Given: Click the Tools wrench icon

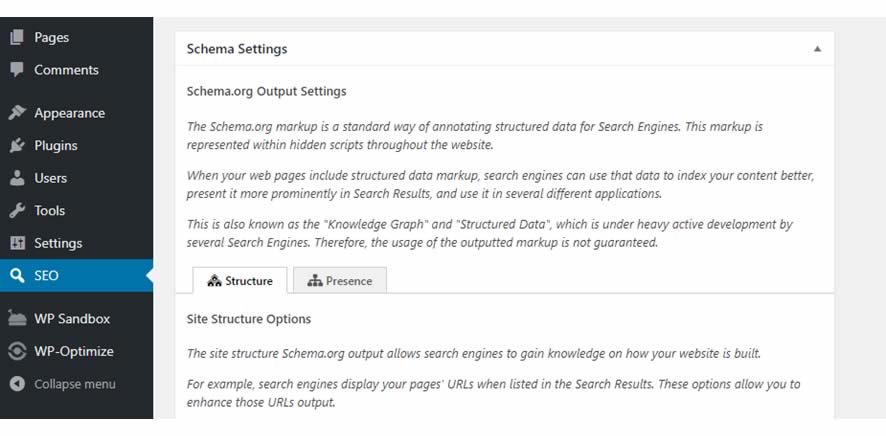Looking at the screenshot, I should [17, 211].
